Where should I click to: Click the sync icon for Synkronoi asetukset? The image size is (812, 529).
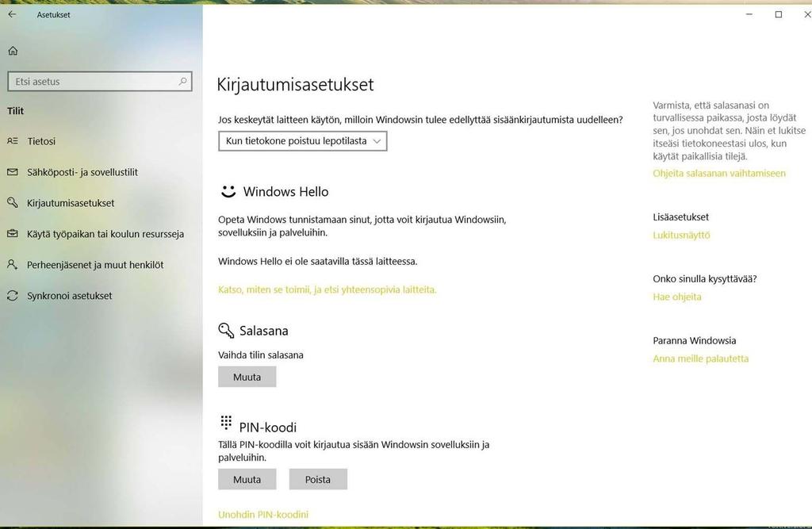(x=13, y=295)
